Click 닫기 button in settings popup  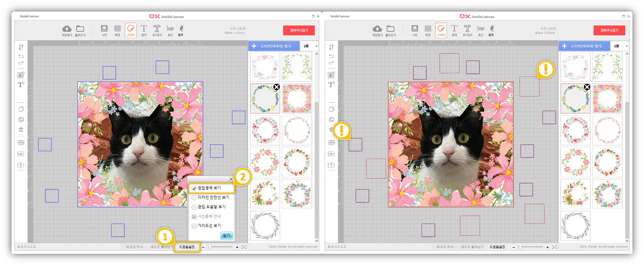pyautogui.click(x=227, y=235)
